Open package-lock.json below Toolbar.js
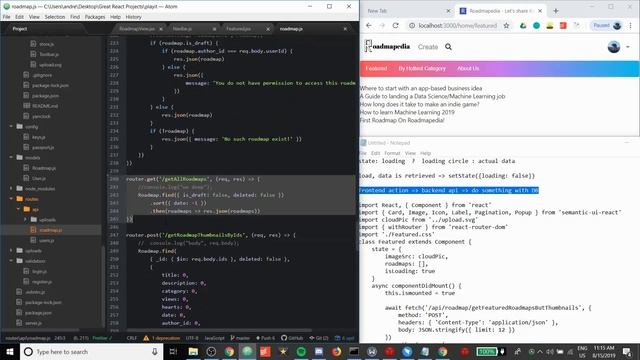Screen dimensions: 640x360 [x=50, y=85]
